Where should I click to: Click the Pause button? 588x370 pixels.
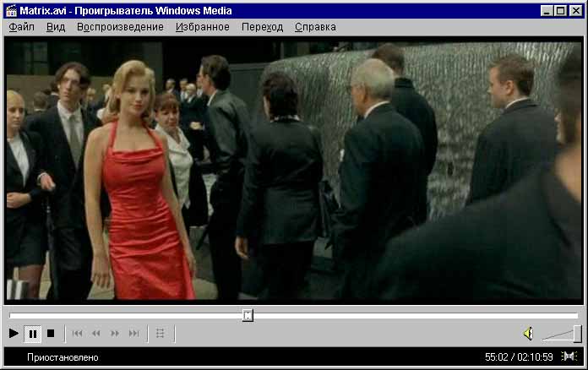pyautogui.click(x=33, y=334)
